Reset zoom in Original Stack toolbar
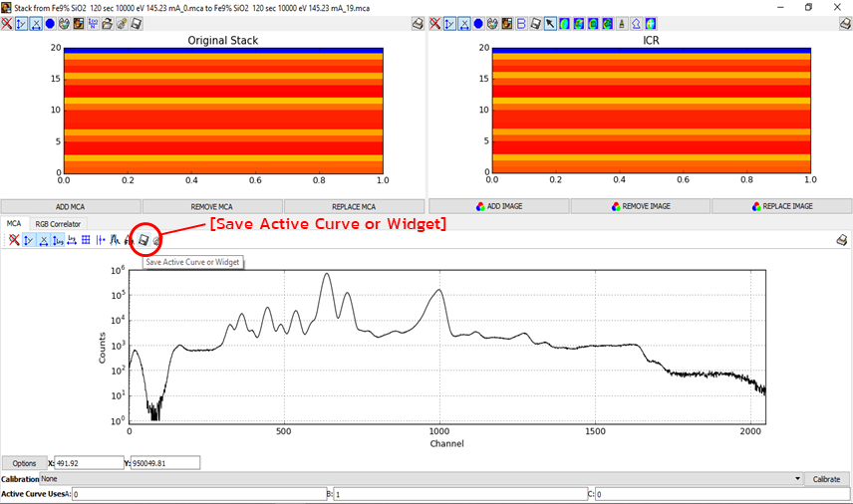 point(7,24)
